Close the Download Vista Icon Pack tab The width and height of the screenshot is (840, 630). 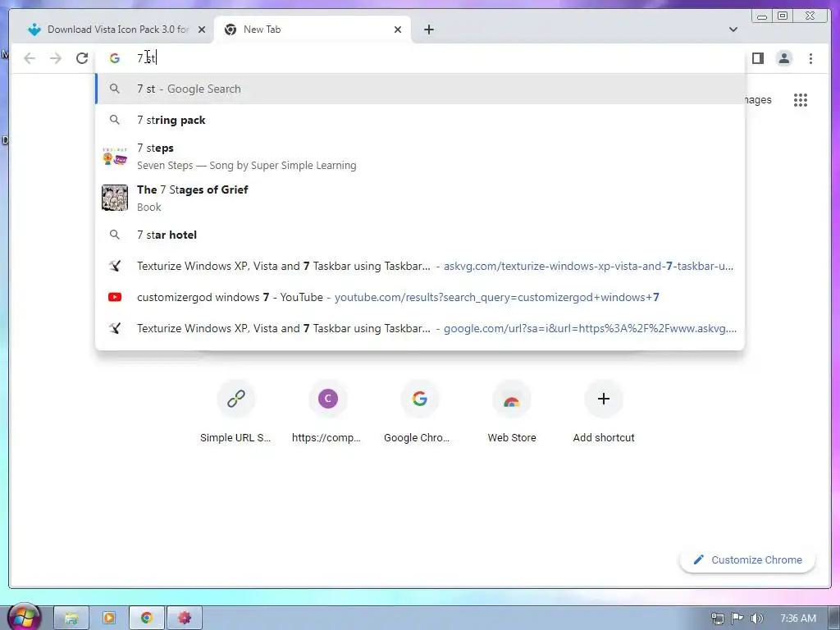pyautogui.click(x=202, y=30)
